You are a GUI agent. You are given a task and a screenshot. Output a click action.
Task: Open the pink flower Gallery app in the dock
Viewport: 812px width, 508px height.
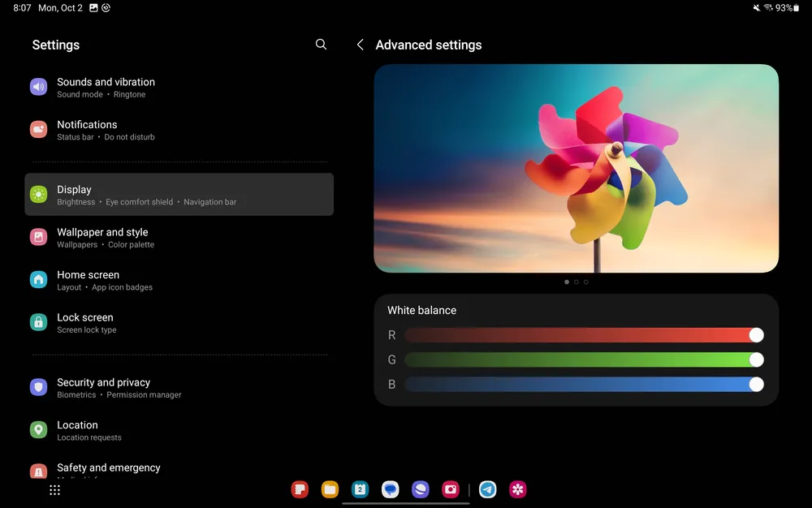518,489
